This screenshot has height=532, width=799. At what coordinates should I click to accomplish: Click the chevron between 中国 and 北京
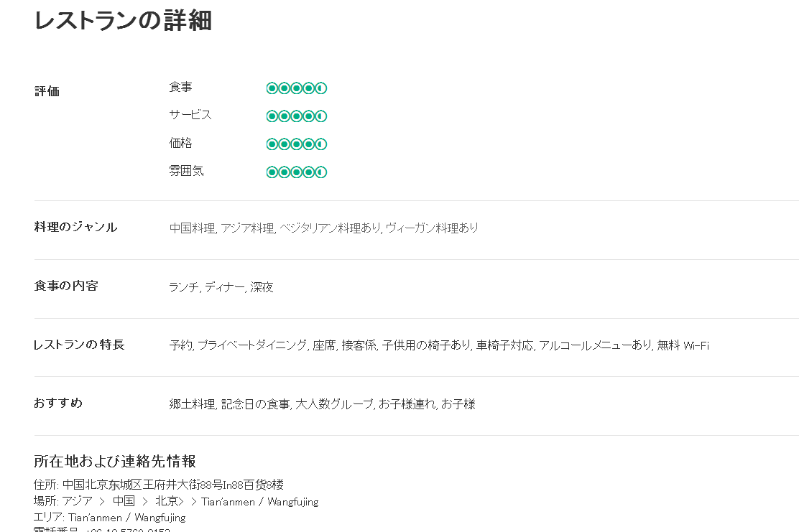pyautogui.click(x=145, y=502)
